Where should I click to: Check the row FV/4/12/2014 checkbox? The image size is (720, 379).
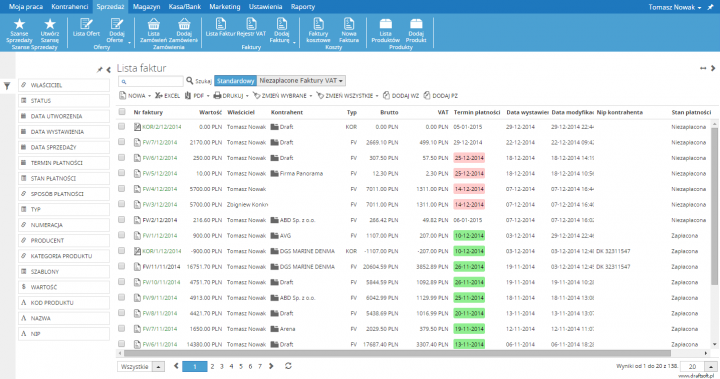pyautogui.click(x=122, y=189)
